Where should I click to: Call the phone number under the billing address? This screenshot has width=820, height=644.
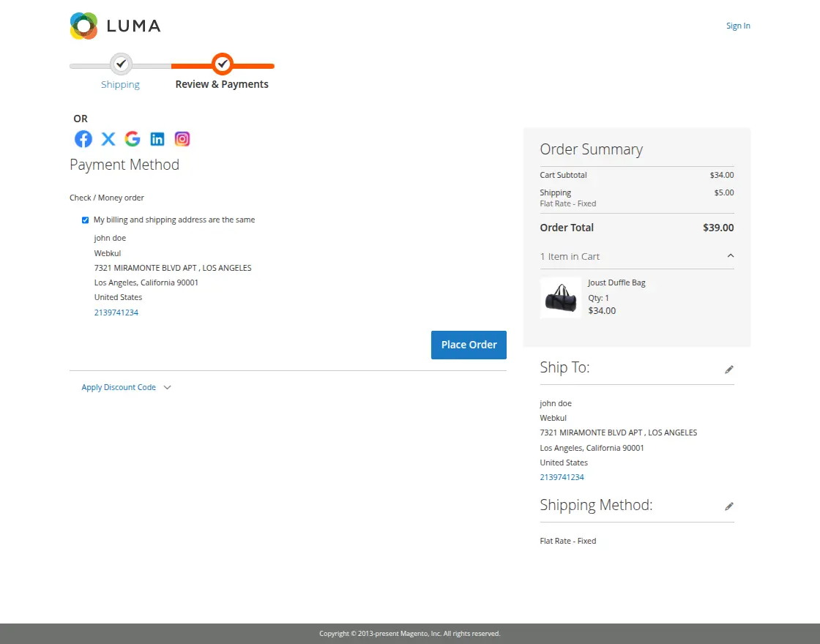point(116,312)
